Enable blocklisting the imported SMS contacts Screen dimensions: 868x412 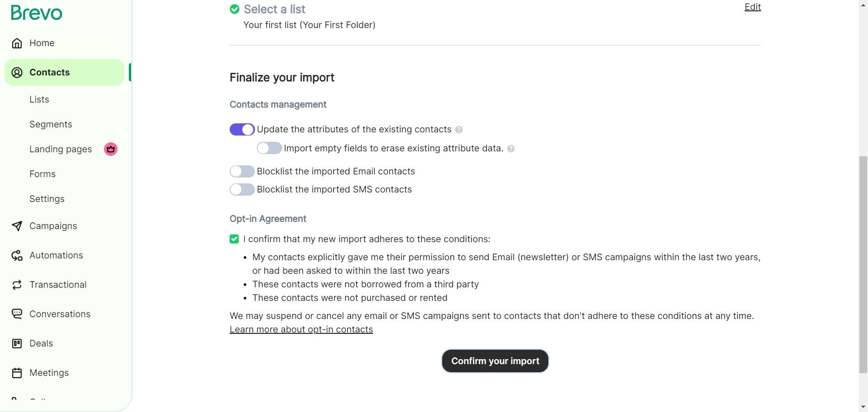[241, 189]
